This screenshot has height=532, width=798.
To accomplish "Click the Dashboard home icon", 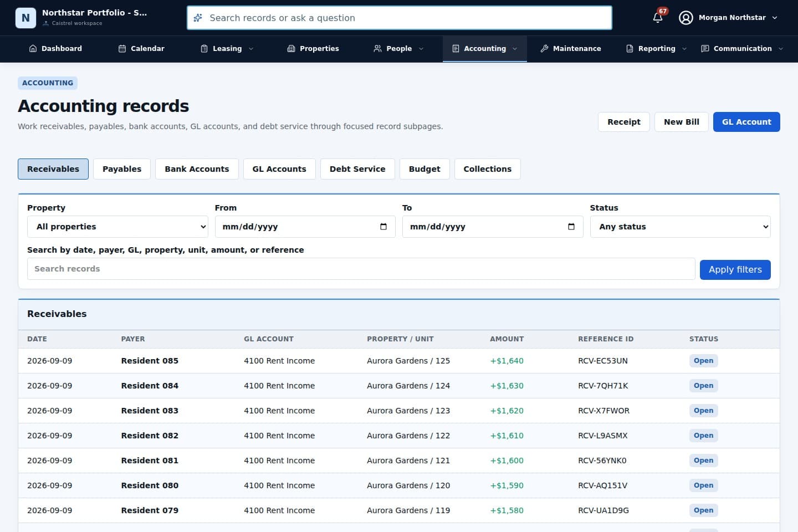I will pos(33,49).
